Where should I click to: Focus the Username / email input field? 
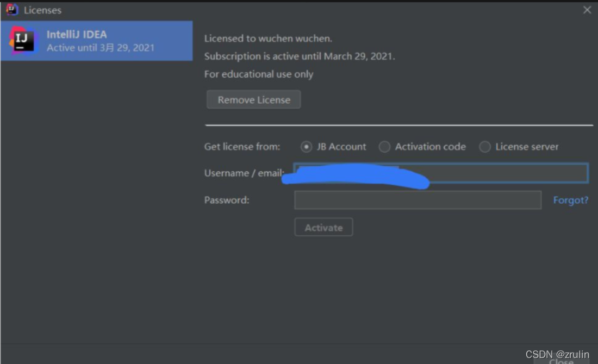(441, 173)
